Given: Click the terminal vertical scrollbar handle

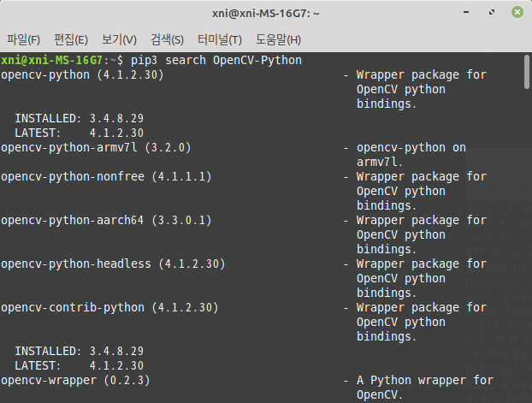Looking at the screenshot, I should [x=527, y=72].
